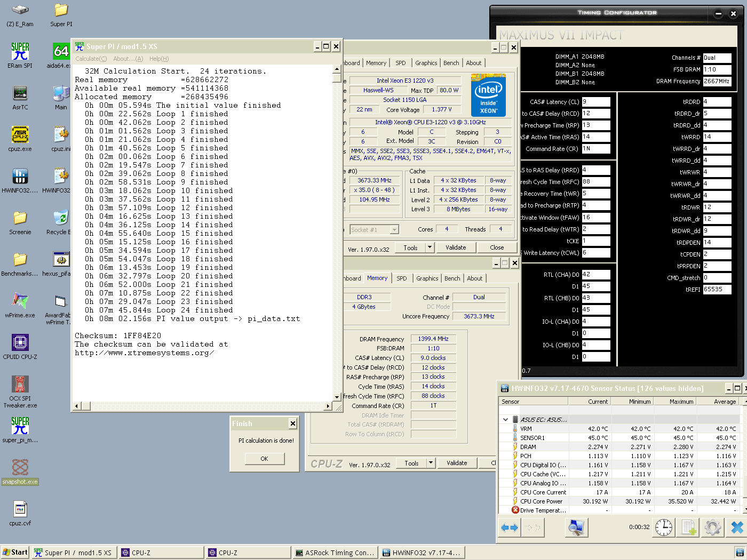Click HWiNFO blue double-arrow layout button
This screenshot has height=560, width=747.
pyautogui.click(x=510, y=527)
